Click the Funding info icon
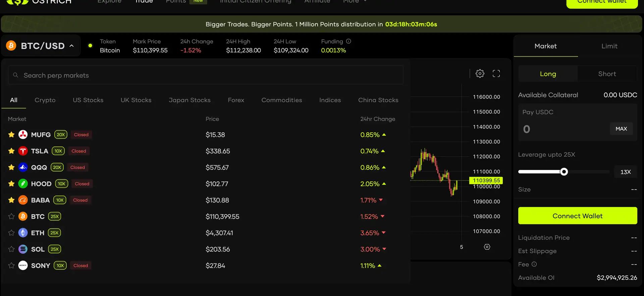 (348, 41)
